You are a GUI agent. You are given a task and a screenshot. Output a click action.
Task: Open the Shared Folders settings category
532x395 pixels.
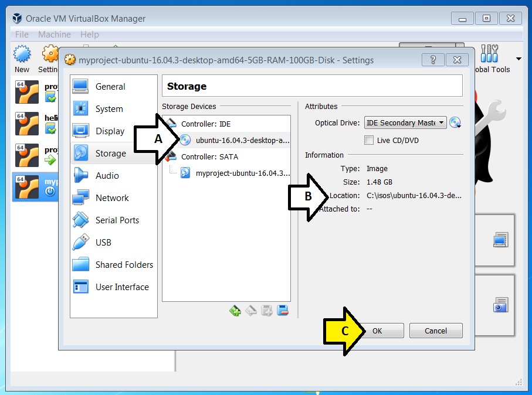point(114,264)
